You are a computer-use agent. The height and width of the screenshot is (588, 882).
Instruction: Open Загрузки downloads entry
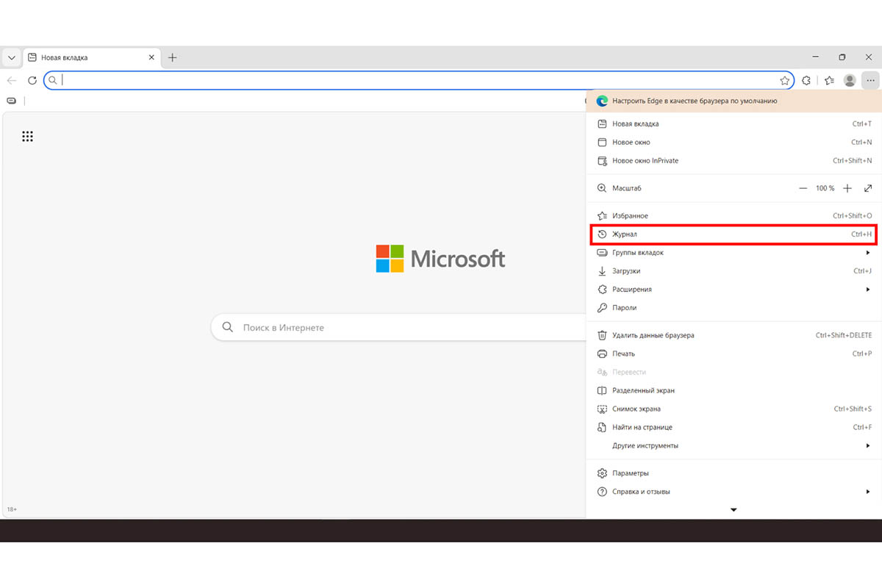(x=734, y=271)
